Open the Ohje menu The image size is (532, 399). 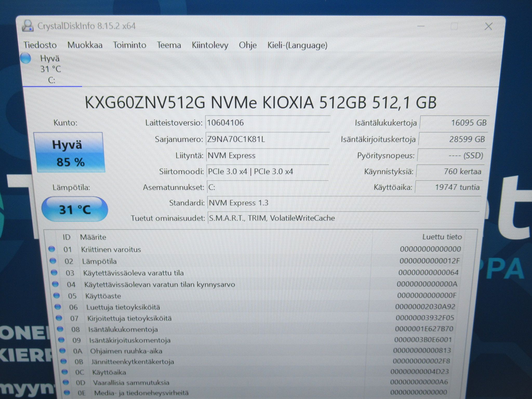click(248, 45)
